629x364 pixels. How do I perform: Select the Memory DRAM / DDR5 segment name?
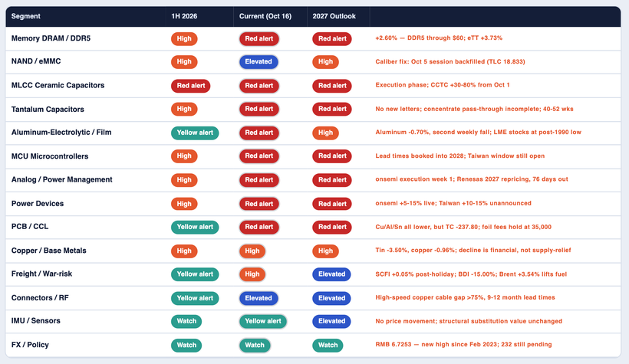coord(51,38)
